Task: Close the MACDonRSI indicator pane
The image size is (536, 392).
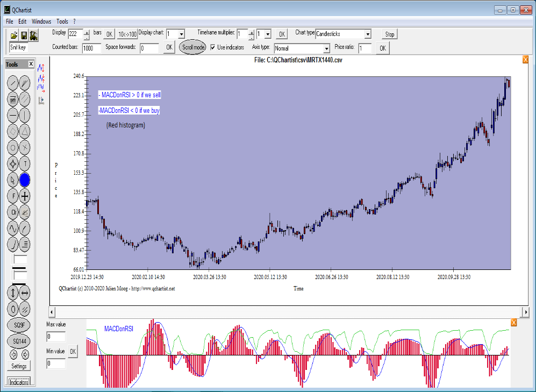Action: tap(513, 322)
